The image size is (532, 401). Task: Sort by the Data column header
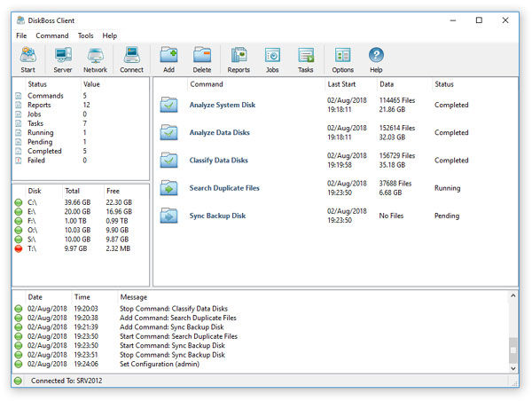tap(404, 84)
